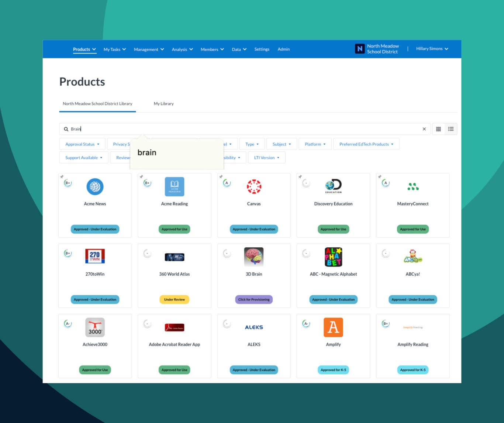
Task: Open the Achieve3000 app icon
Action: [95, 327]
